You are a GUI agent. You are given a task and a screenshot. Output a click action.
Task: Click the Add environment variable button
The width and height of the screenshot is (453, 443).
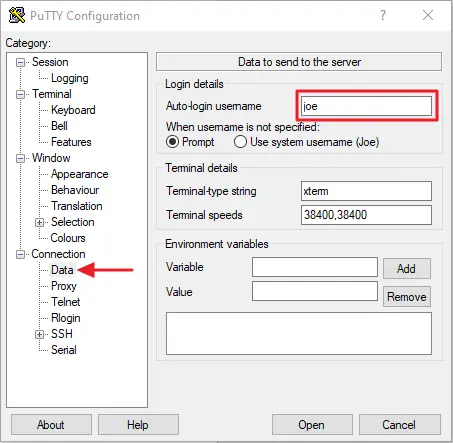[407, 269]
